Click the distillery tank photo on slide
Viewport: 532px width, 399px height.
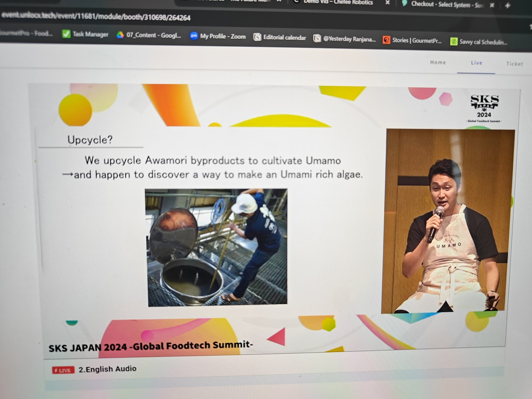216,247
